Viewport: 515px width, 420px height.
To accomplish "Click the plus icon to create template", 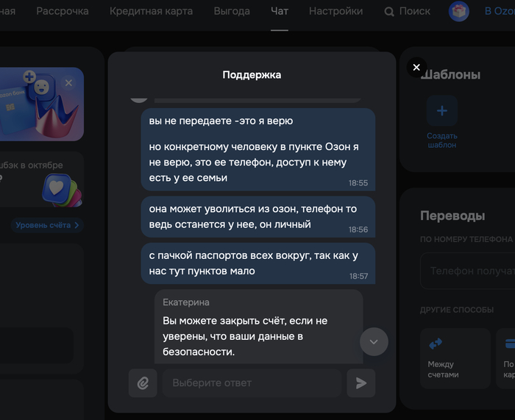I will click(441, 111).
